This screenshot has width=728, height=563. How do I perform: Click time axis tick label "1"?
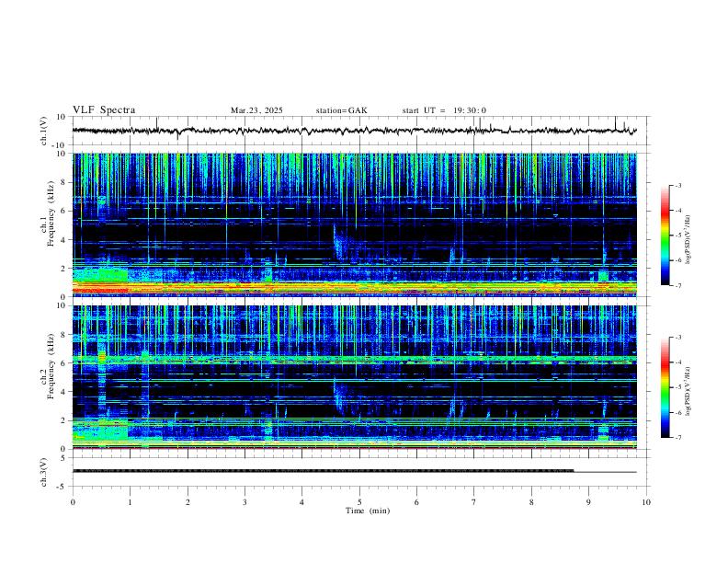click(130, 502)
